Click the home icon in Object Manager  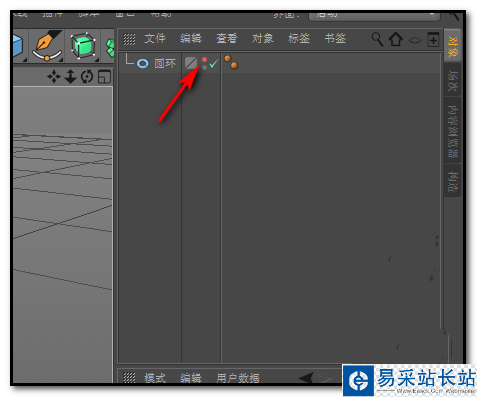396,39
